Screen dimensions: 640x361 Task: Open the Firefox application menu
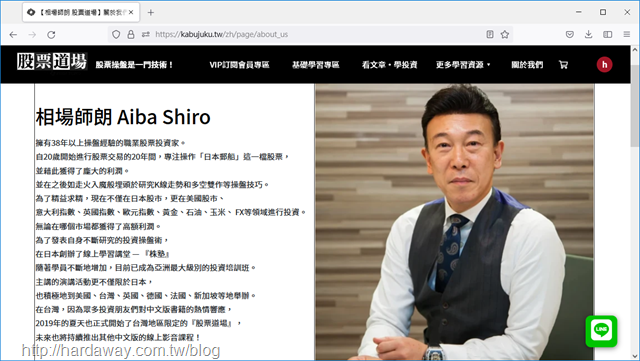point(627,34)
